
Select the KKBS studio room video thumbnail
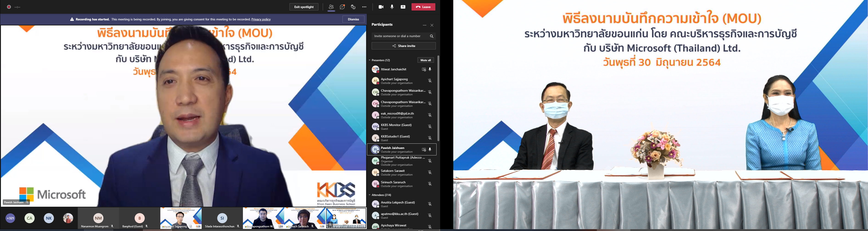(346, 218)
